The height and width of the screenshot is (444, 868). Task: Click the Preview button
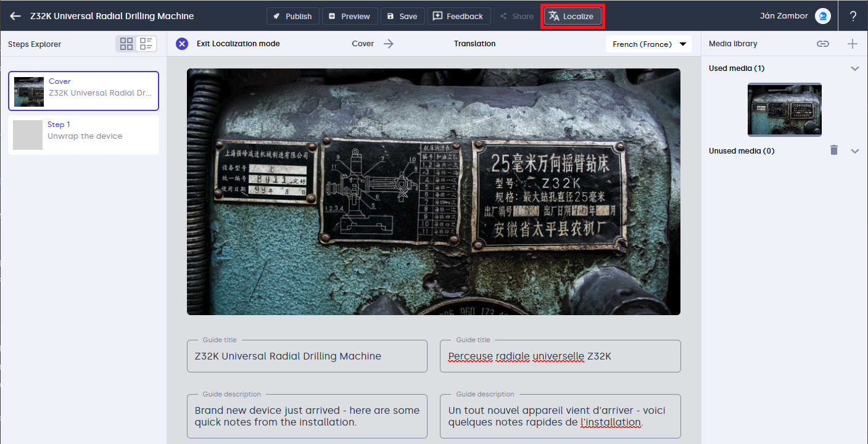tap(349, 16)
